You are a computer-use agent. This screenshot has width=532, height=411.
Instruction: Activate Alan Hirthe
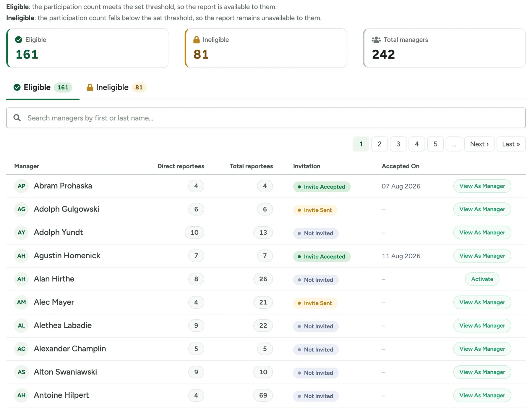(482, 279)
